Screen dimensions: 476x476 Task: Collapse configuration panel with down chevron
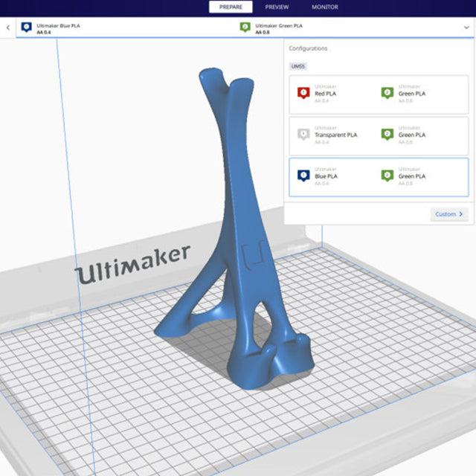point(466,28)
